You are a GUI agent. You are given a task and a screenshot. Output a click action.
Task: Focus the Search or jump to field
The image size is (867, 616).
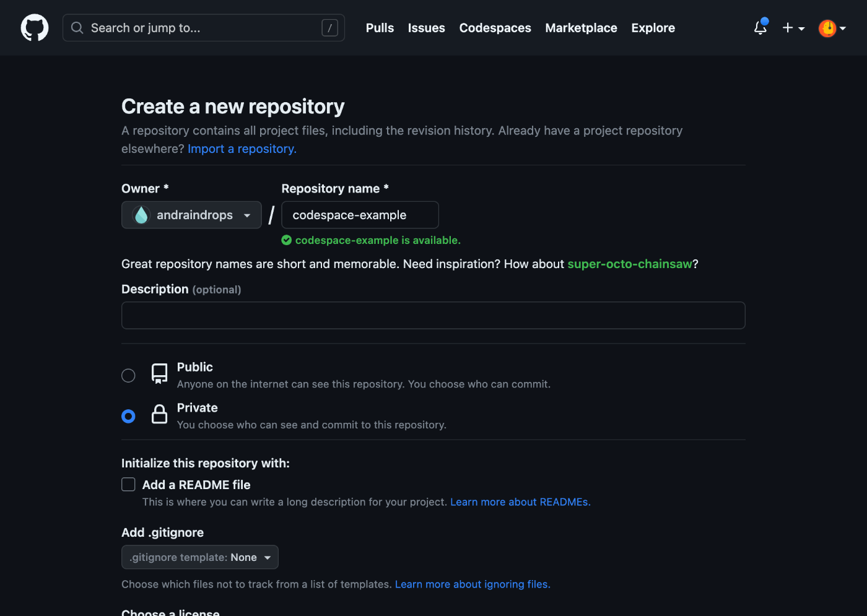click(x=204, y=28)
